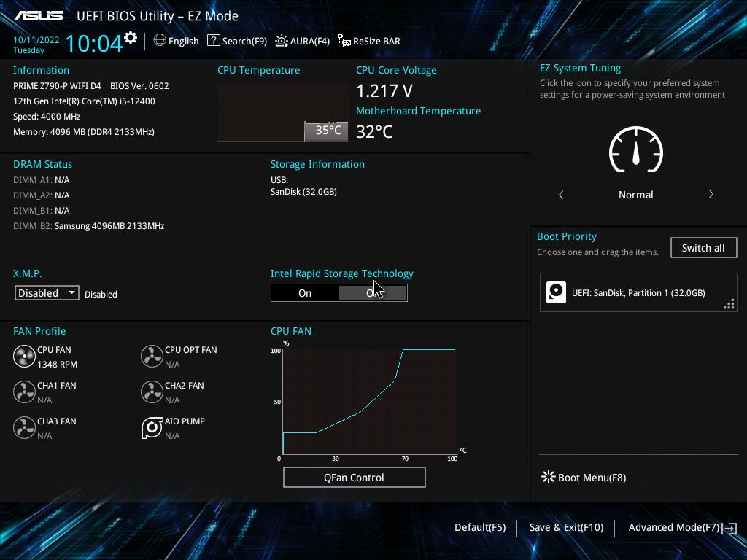Click the DIMM_A2: N/A entry
Image resolution: width=747 pixels, height=560 pixels.
click(x=42, y=195)
